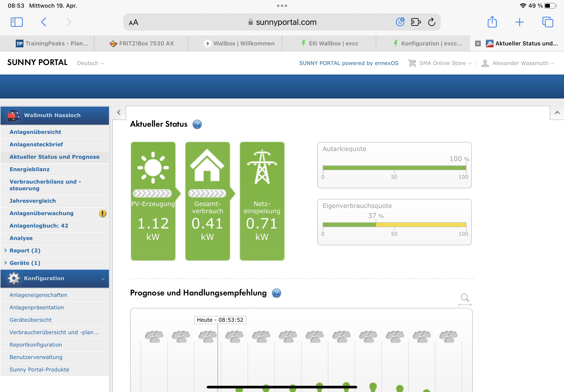Open the Alexander Wassmuth user menu

[x=520, y=63]
